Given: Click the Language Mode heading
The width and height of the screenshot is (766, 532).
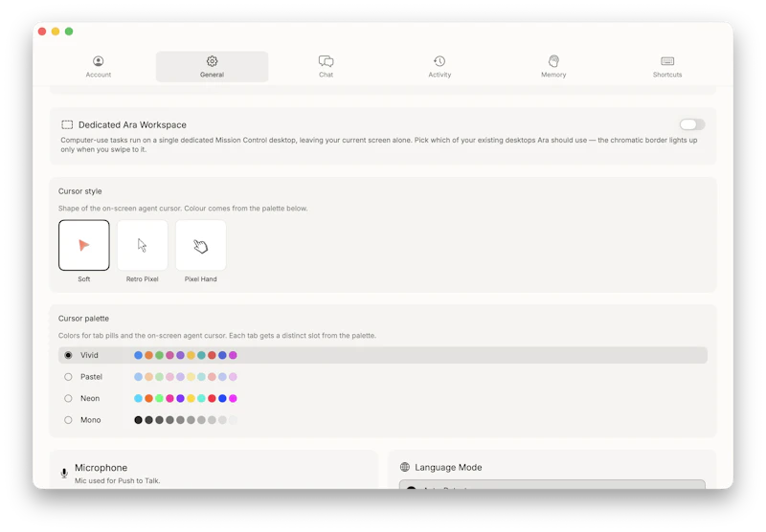Looking at the screenshot, I should (448, 467).
